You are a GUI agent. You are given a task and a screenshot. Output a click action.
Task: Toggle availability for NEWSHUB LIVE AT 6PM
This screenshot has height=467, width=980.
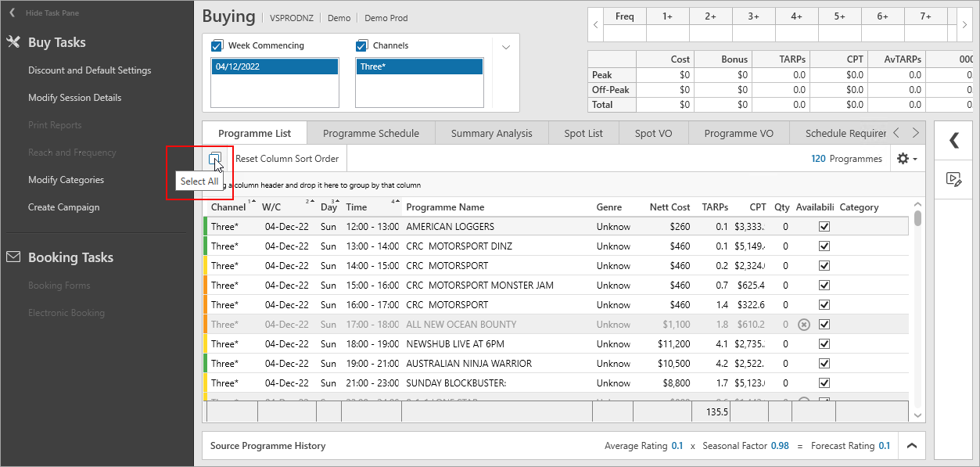tap(824, 344)
